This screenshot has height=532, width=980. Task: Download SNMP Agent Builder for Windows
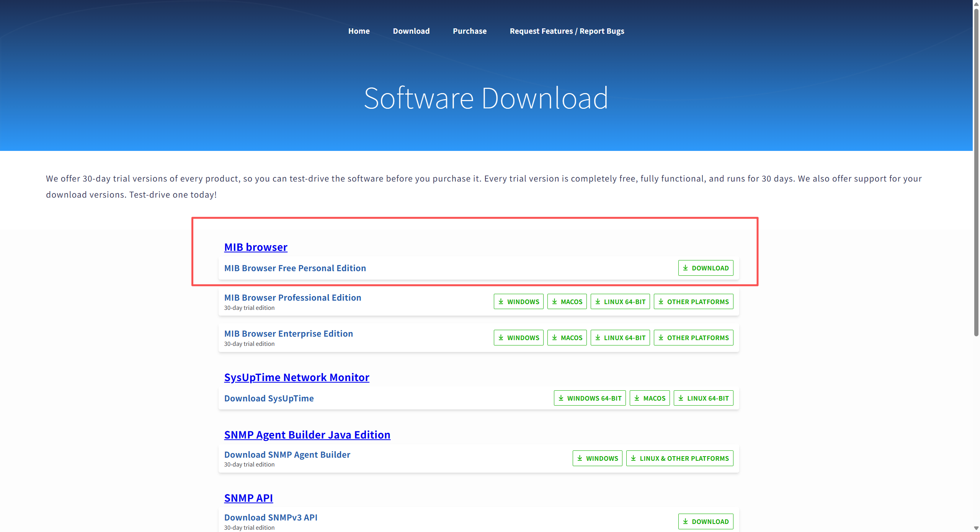click(x=597, y=458)
